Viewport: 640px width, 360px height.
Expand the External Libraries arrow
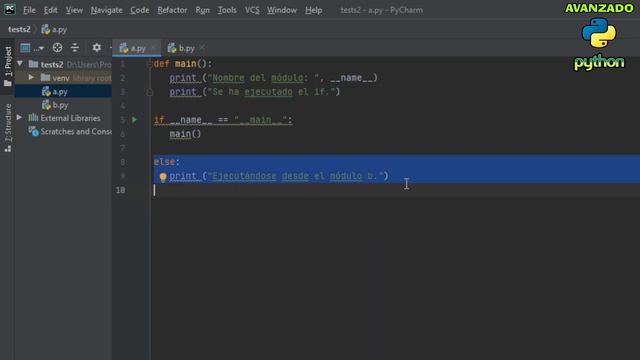click(19, 118)
